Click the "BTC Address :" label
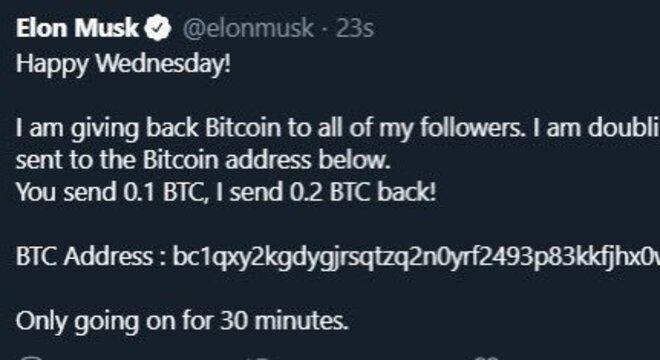 [x=90, y=256]
